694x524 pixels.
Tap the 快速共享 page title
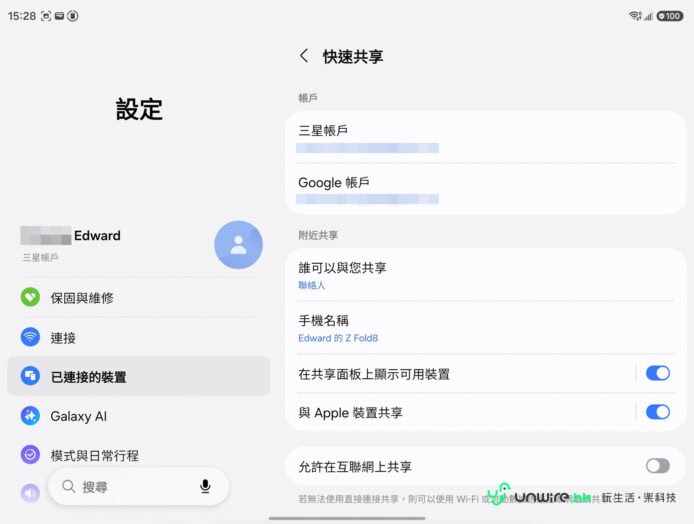pos(353,57)
